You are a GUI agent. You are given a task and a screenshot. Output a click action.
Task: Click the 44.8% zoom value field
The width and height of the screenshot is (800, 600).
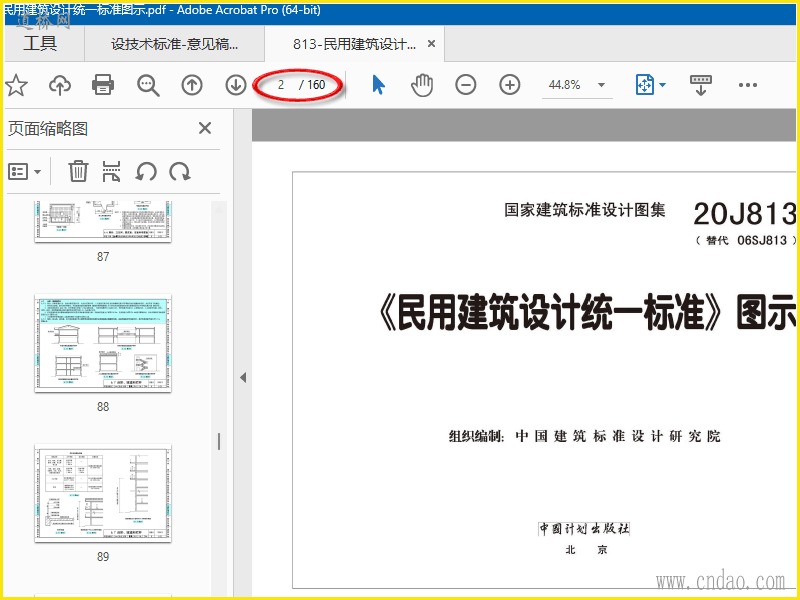[565, 85]
